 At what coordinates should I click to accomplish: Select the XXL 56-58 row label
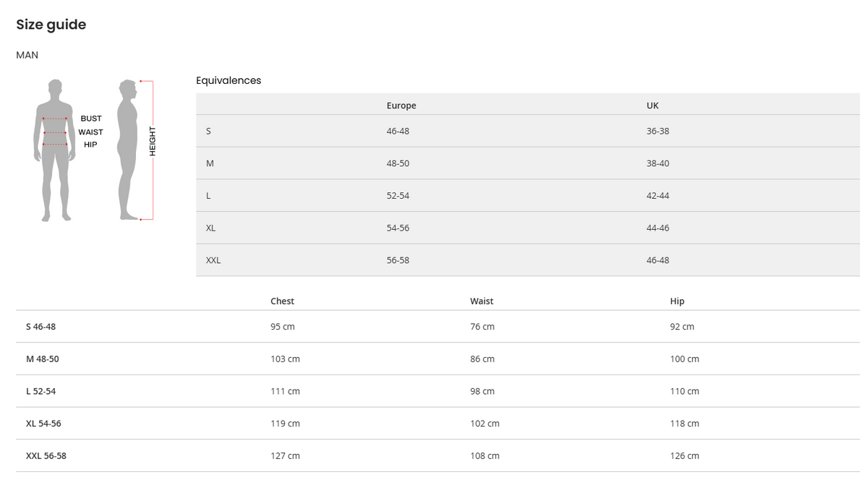pyautogui.click(x=46, y=456)
